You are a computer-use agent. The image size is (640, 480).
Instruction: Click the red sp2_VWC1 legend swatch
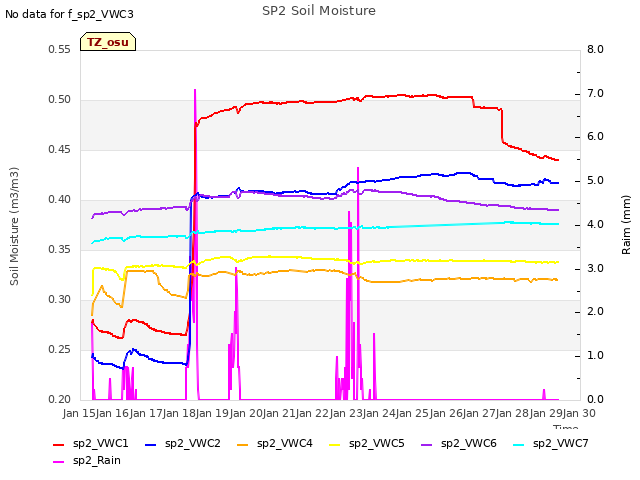(x=58, y=444)
